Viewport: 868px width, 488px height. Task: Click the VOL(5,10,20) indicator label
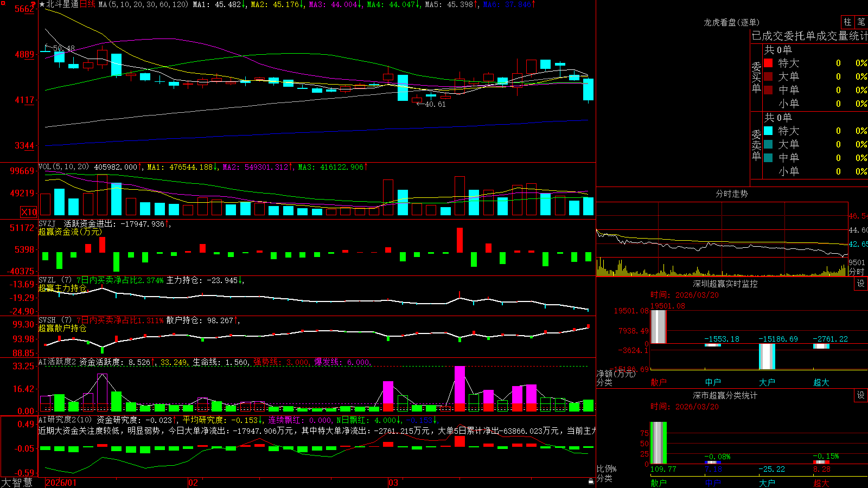click(63, 167)
